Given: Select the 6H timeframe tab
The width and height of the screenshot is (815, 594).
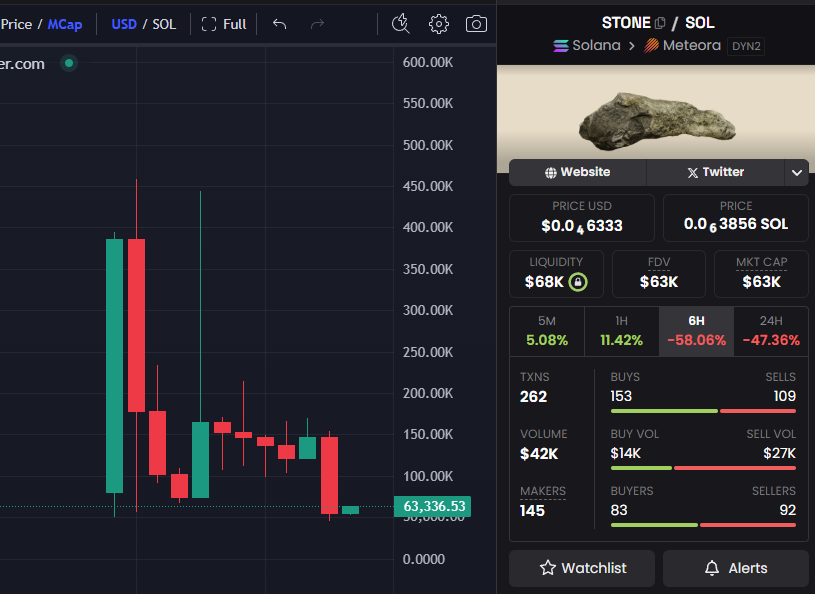Looking at the screenshot, I should click(696, 331).
